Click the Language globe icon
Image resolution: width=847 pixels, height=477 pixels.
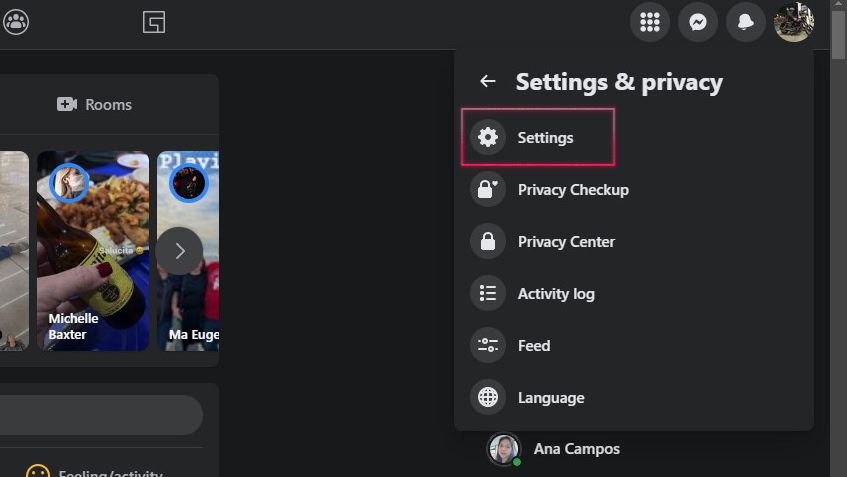(488, 397)
